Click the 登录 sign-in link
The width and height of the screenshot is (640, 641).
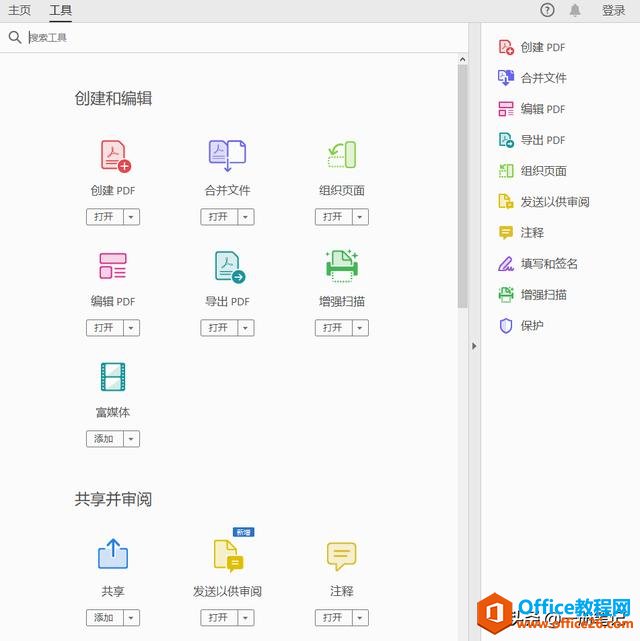click(x=614, y=10)
